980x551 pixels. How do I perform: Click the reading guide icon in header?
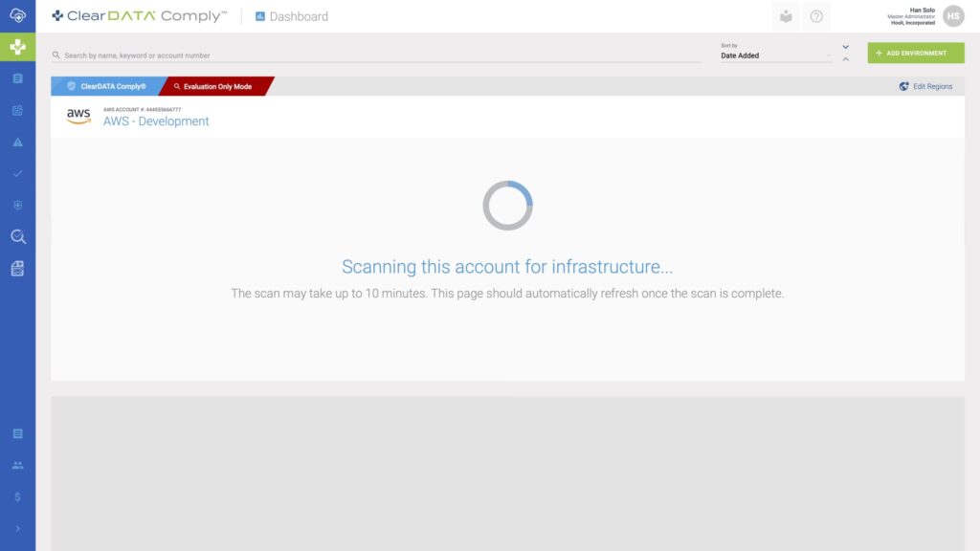[x=786, y=16]
